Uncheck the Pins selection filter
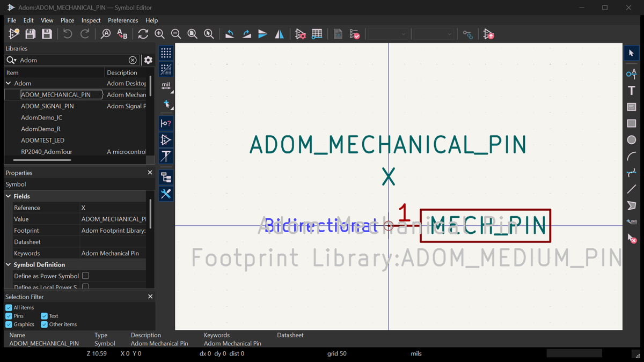The image size is (644, 362). coord(9,316)
